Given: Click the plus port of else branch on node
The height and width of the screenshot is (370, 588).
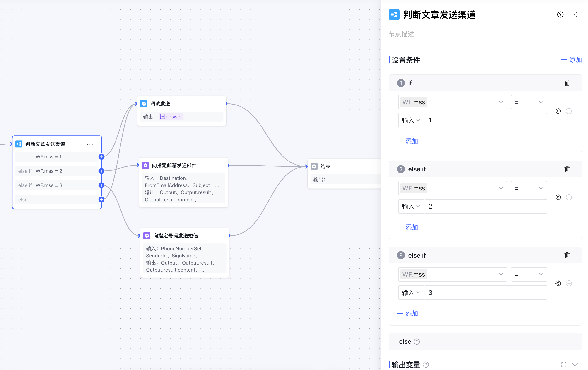Looking at the screenshot, I should pos(101,200).
